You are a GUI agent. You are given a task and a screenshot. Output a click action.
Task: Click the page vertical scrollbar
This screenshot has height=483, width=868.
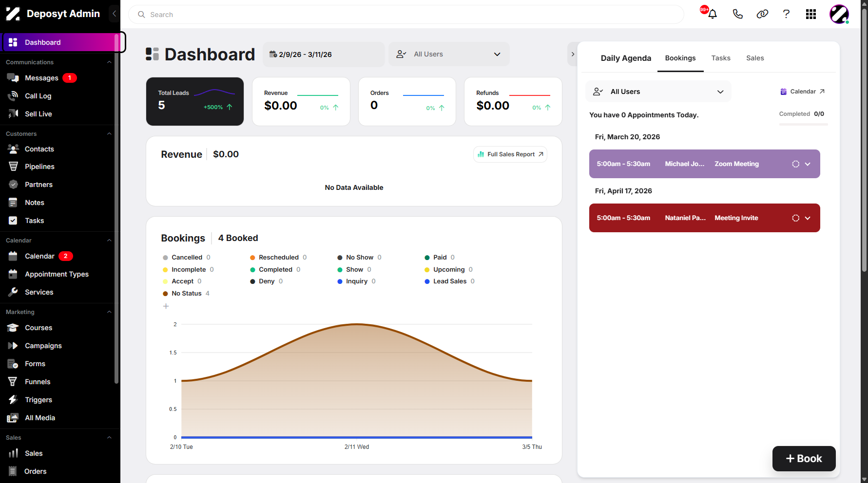coord(864,140)
